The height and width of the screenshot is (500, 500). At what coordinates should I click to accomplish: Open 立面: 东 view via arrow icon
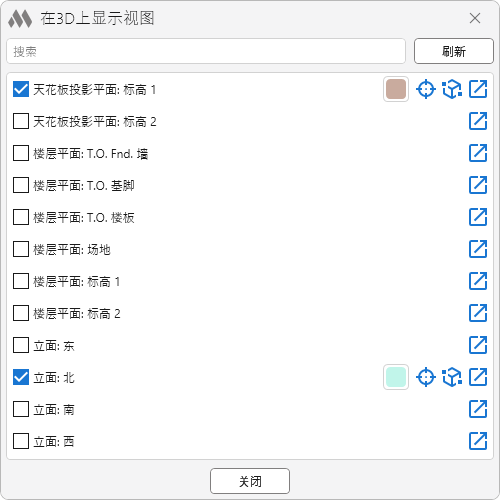tap(478, 345)
